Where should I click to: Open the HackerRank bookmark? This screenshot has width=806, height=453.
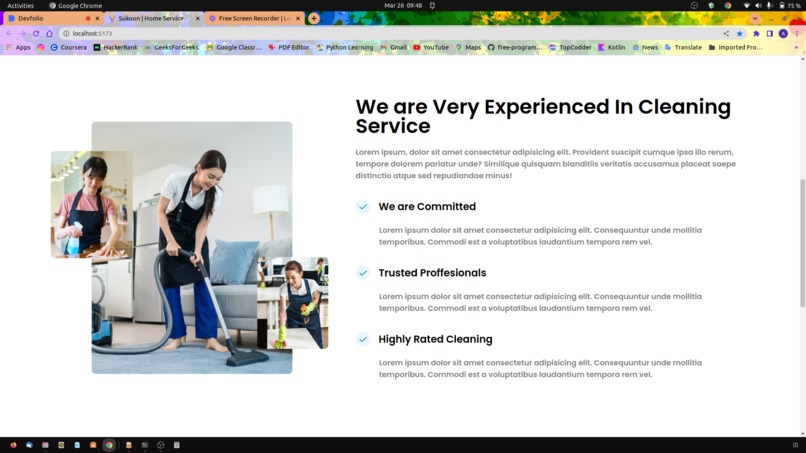(116, 47)
